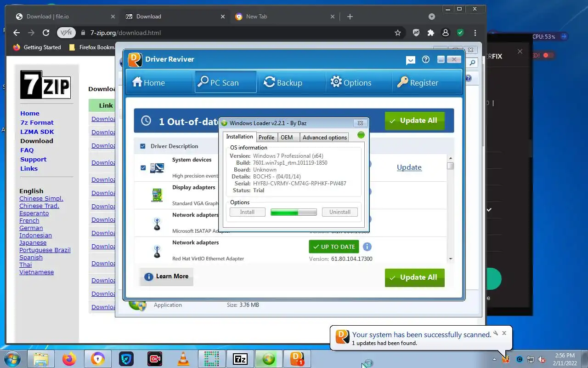Launch VLC media player from the taskbar
Screen dimensions: 588x368
click(183, 359)
